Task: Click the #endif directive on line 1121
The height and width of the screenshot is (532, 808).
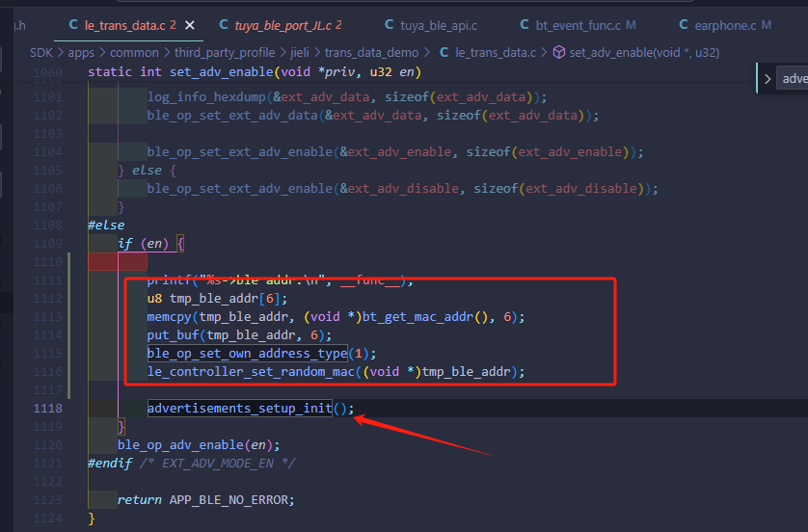Action: [x=110, y=463]
